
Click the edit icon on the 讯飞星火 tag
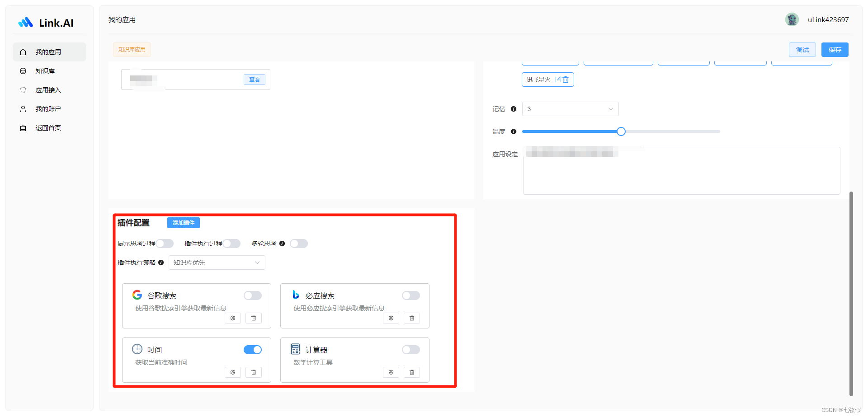pyautogui.click(x=558, y=80)
